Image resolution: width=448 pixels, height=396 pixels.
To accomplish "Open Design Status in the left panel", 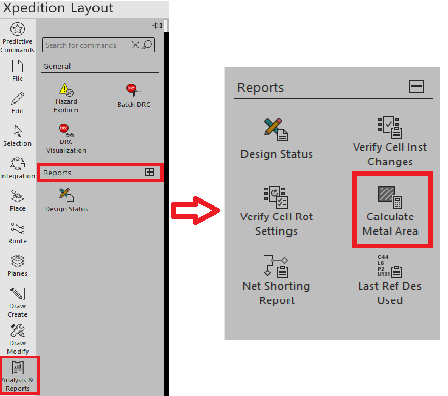I will coord(67,200).
